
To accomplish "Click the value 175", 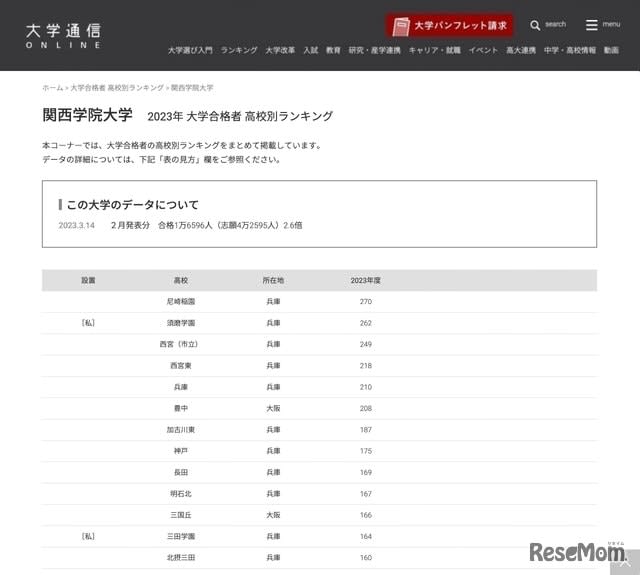I will tap(366, 451).
